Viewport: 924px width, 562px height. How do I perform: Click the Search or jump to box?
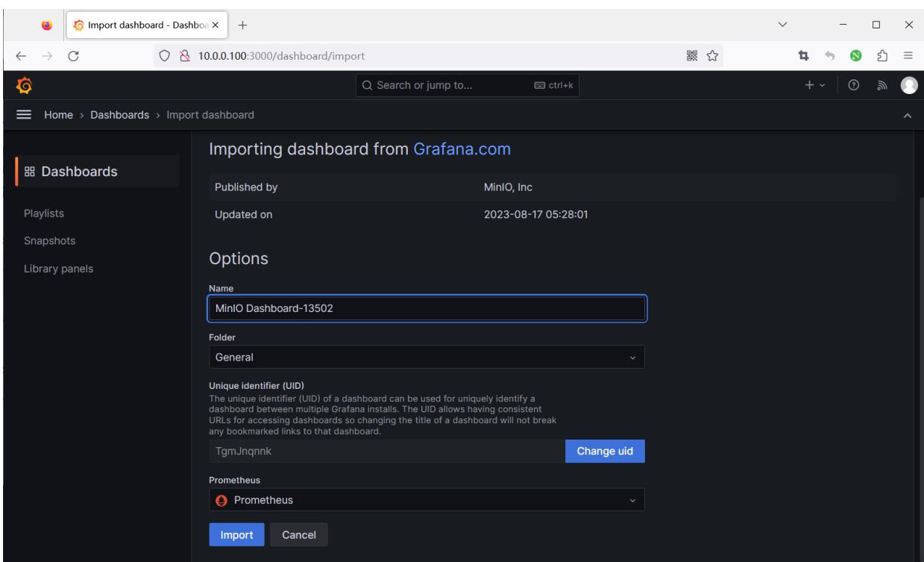coord(468,87)
